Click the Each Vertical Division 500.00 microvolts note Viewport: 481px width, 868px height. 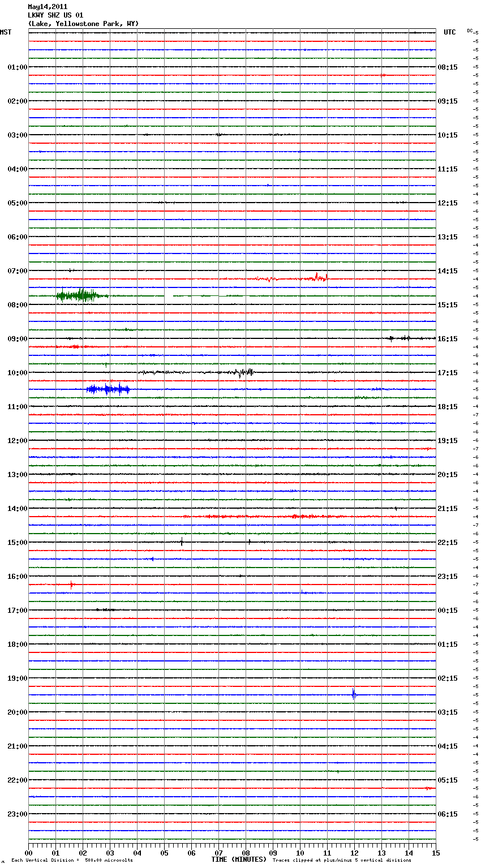[72, 861]
